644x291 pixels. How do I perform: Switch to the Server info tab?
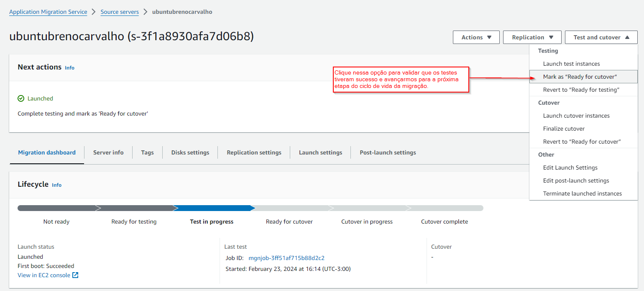coord(108,152)
